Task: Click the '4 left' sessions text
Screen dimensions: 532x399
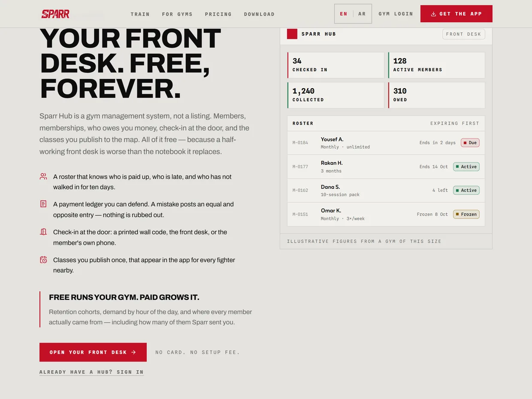Action: click(x=440, y=190)
